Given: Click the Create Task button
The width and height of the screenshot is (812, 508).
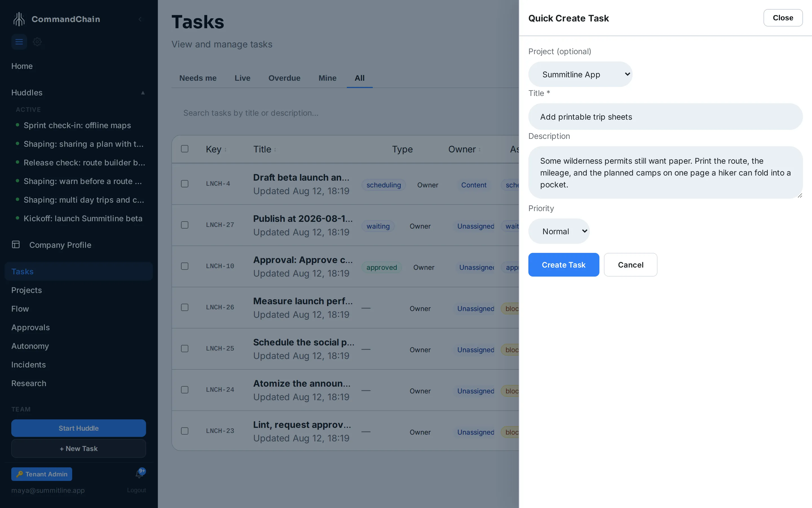Looking at the screenshot, I should pyautogui.click(x=563, y=265).
